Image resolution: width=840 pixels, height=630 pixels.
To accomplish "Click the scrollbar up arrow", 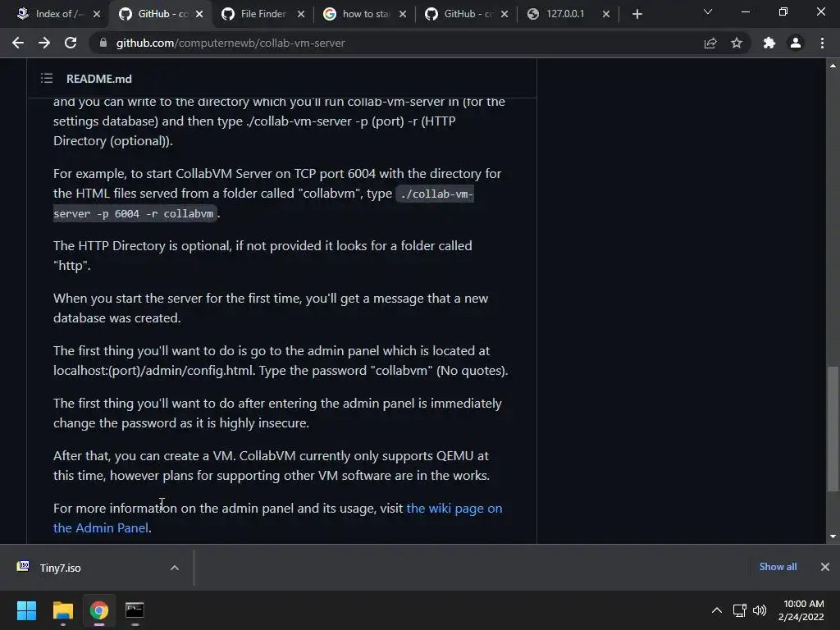I will coord(833,66).
